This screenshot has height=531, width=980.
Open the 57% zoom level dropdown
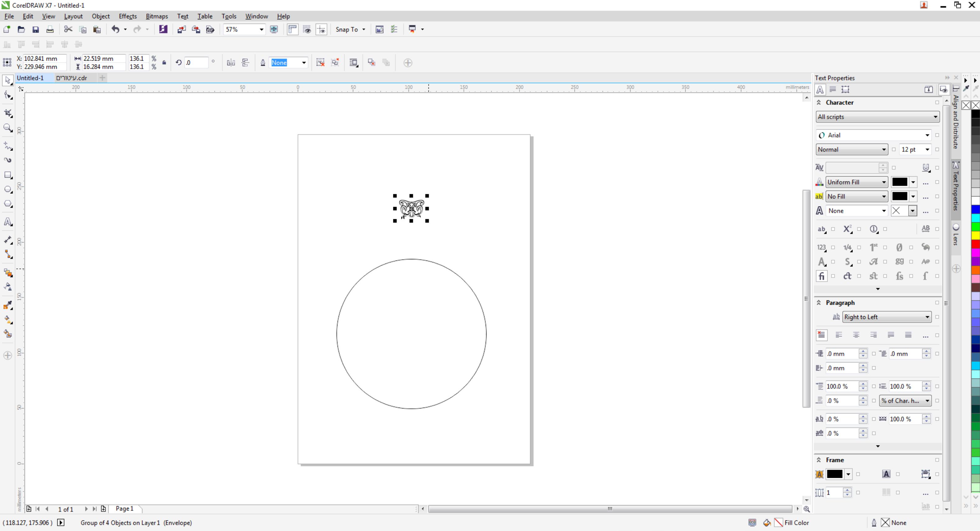pos(261,29)
